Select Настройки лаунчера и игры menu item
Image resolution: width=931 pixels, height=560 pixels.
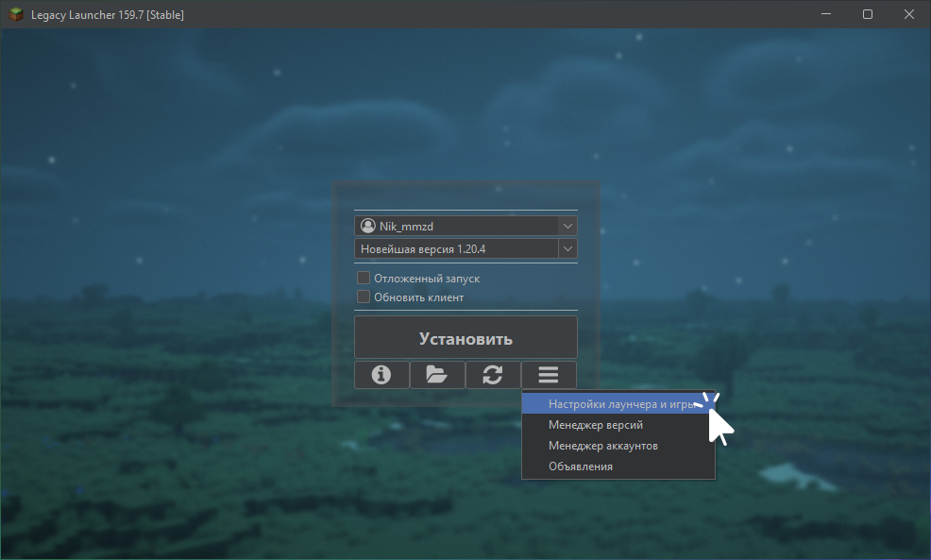click(618, 404)
